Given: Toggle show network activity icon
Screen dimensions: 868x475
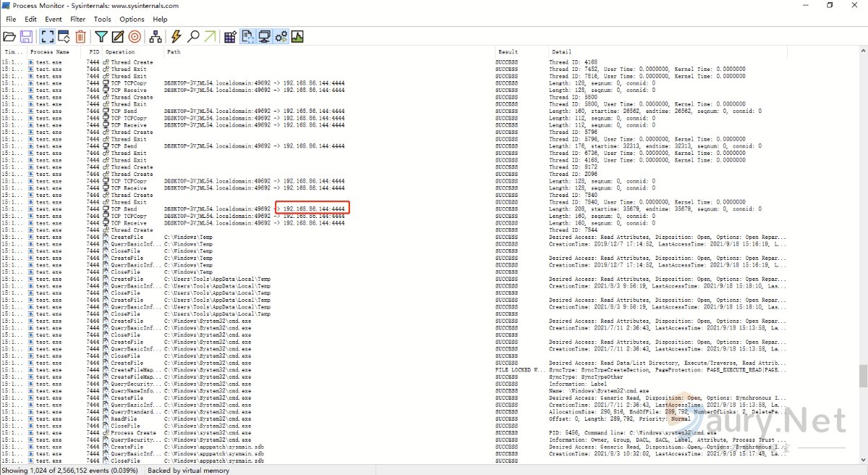Looking at the screenshot, I should [265, 36].
